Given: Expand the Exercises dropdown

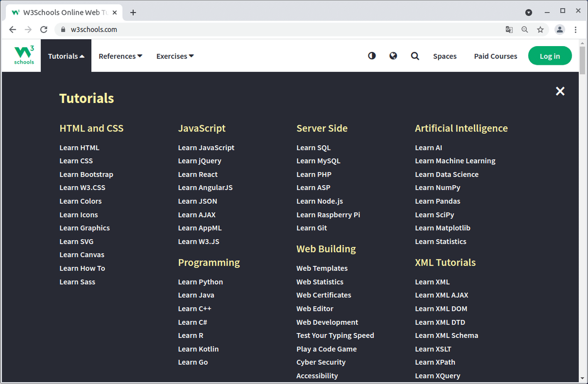Looking at the screenshot, I should pyautogui.click(x=175, y=56).
